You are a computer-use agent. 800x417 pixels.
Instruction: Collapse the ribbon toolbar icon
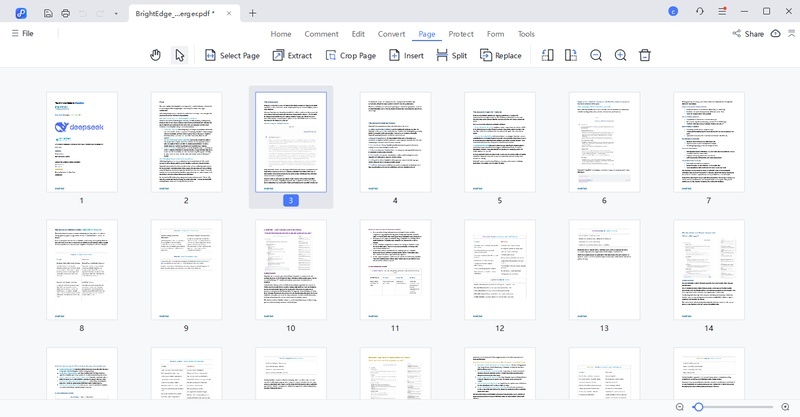(791, 34)
